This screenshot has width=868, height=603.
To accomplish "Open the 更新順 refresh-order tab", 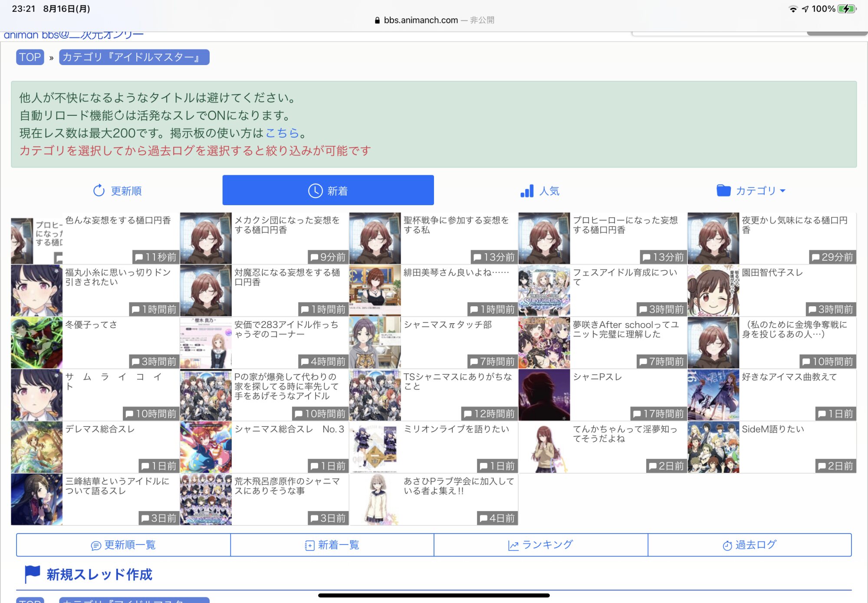I will [x=117, y=190].
